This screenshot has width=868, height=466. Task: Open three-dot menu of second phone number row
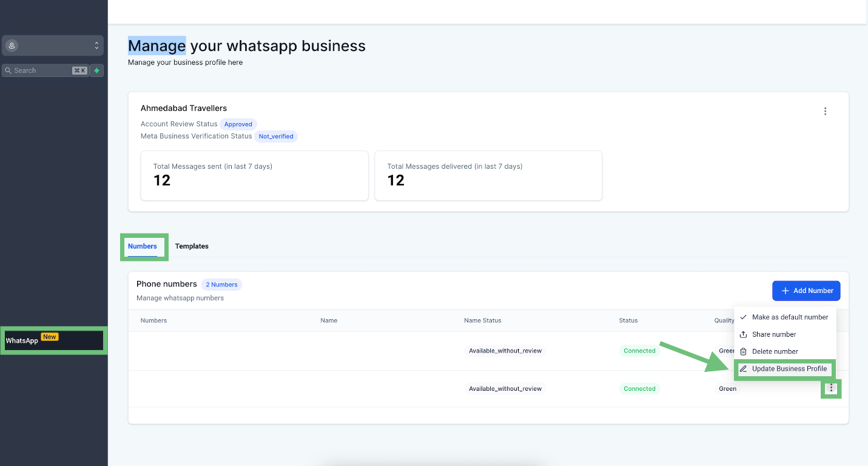pyautogui.click(x=831, y=388)
